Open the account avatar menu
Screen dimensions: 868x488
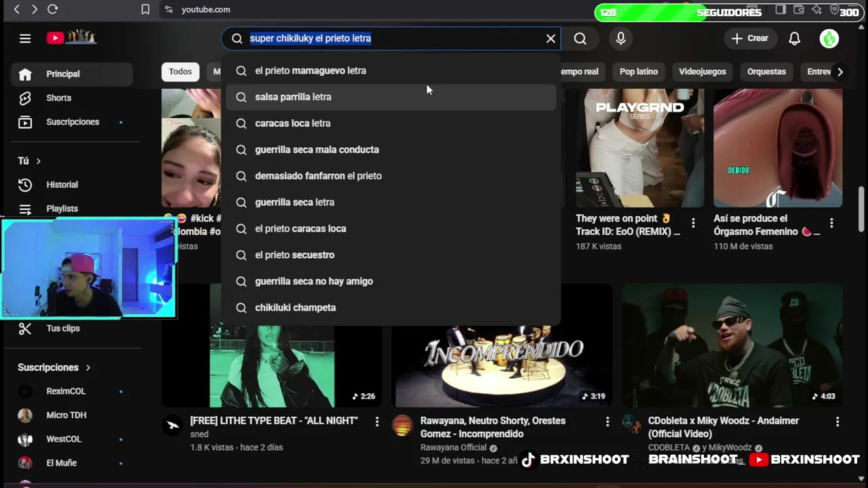point(829,39)
